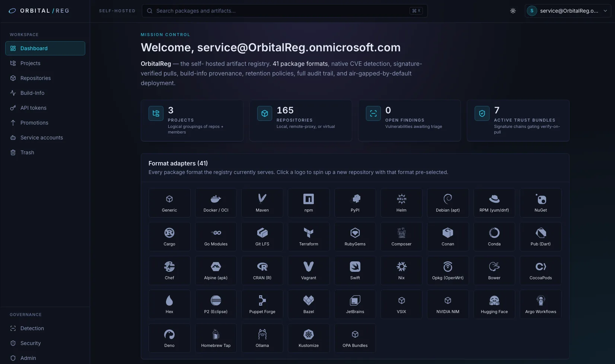Choose the Argo Workflows adapter
This screenshot has width=615, height=364.
[x=541, y=304]
